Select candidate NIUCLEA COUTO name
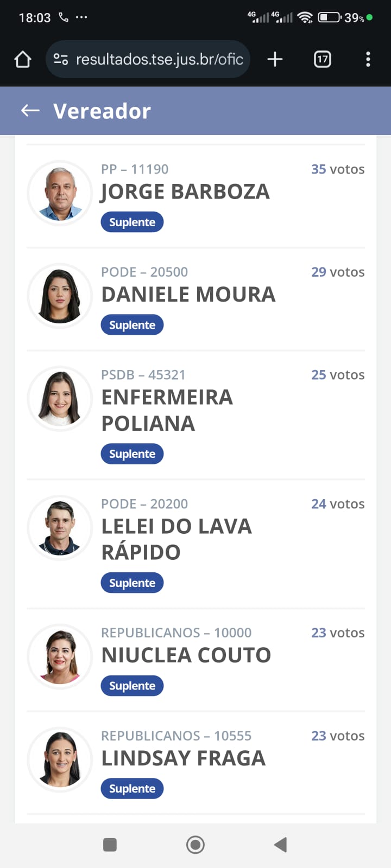The height and width of the screenshot is (868, 391). pos(186,655)
